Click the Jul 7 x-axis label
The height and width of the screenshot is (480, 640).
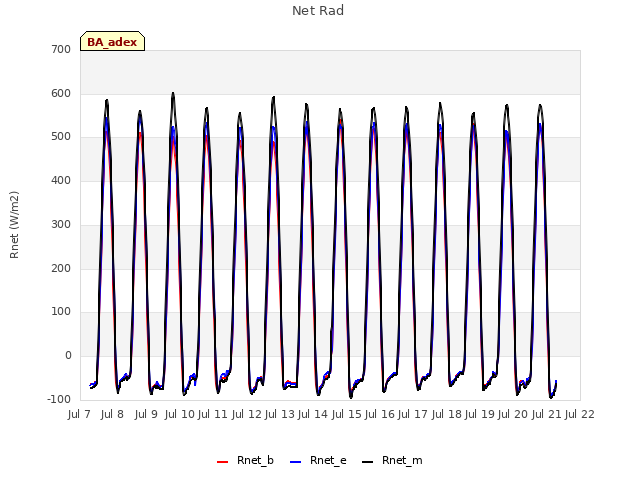tap(79, 414)
